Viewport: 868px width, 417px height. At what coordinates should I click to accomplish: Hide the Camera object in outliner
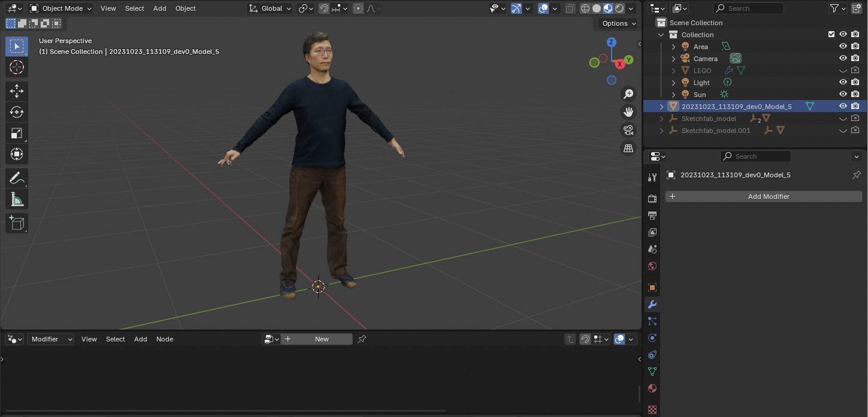(843, 59)
